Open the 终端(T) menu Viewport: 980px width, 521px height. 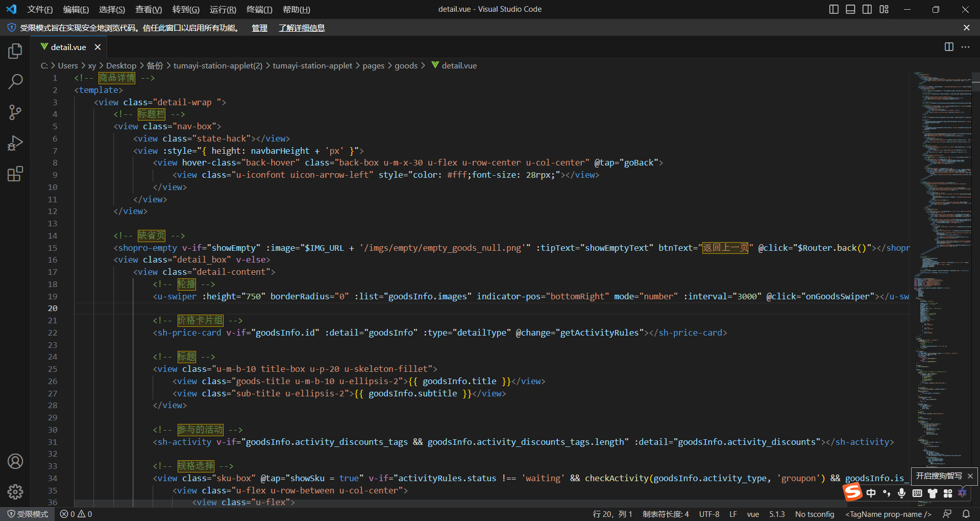259,9
